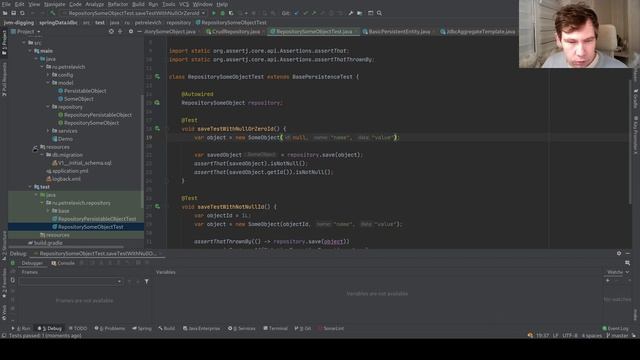Click the Project panel locate target icon
Viewport: 640px width, 360px height.
[x=111, y=31]
